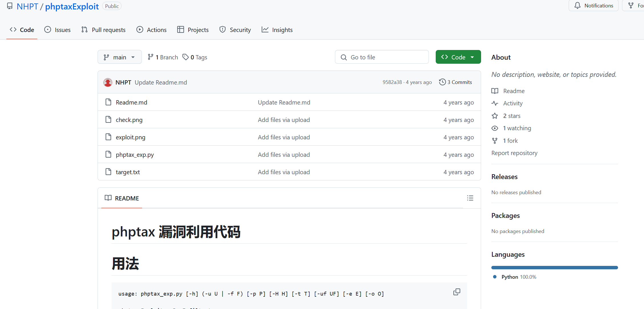Click the eye icon for watching
The height and width of the screenshot is (309, 644).
point(495,128)
